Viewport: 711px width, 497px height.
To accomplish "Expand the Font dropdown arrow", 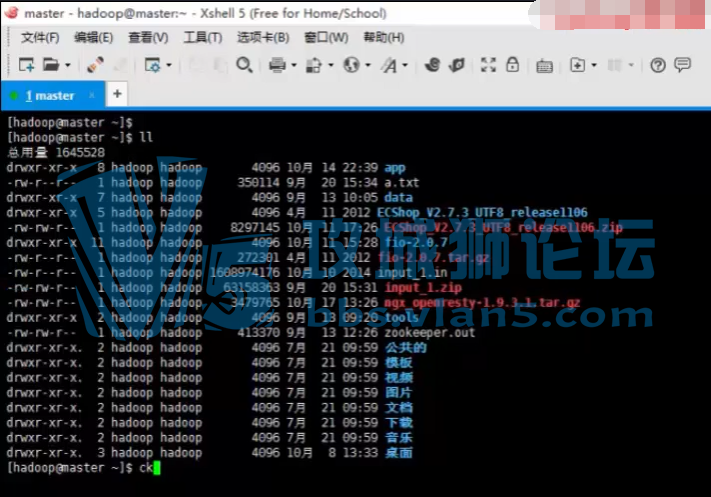I will click(405, 65).
